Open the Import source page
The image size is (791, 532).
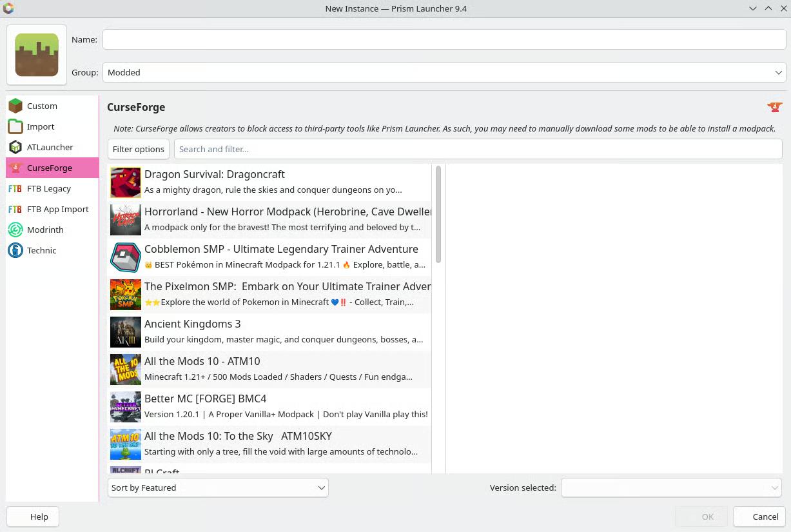pos(41,126)
